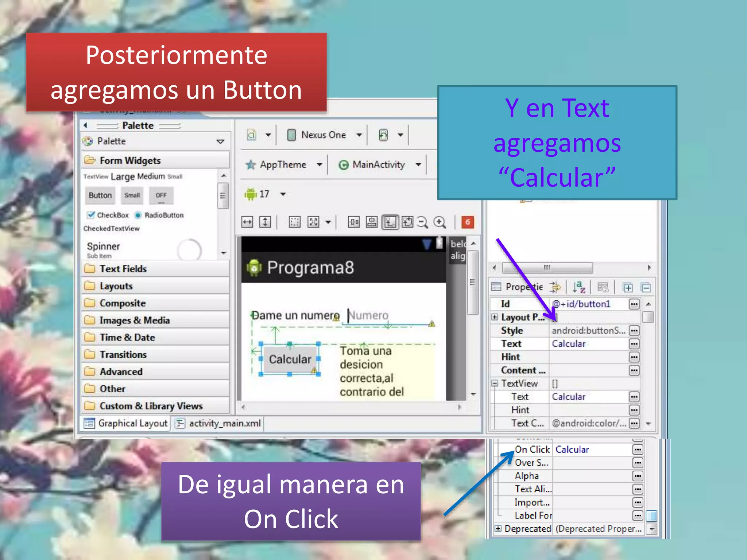Select the Composite palette category
The height and width of the screenshot is (560, 747).
click(156, 303)
